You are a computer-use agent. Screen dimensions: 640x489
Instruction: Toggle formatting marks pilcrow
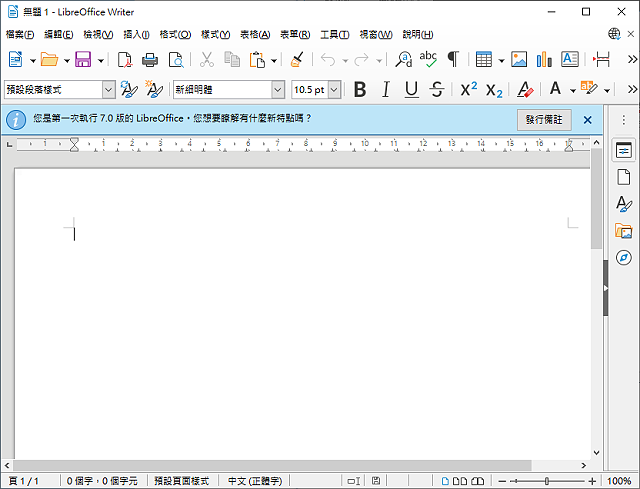[x=453, y=60]
